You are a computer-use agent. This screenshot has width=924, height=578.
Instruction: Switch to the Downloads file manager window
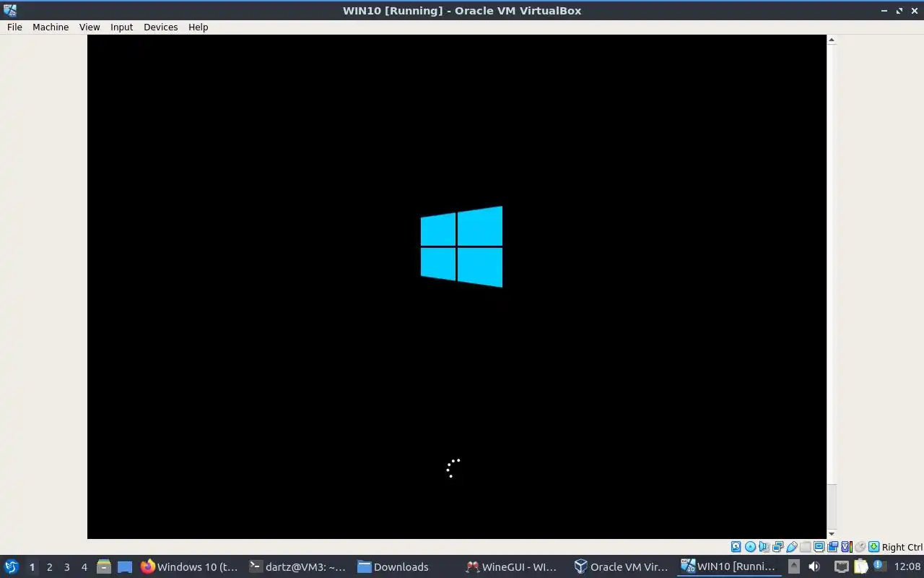(x=406, y=566)
